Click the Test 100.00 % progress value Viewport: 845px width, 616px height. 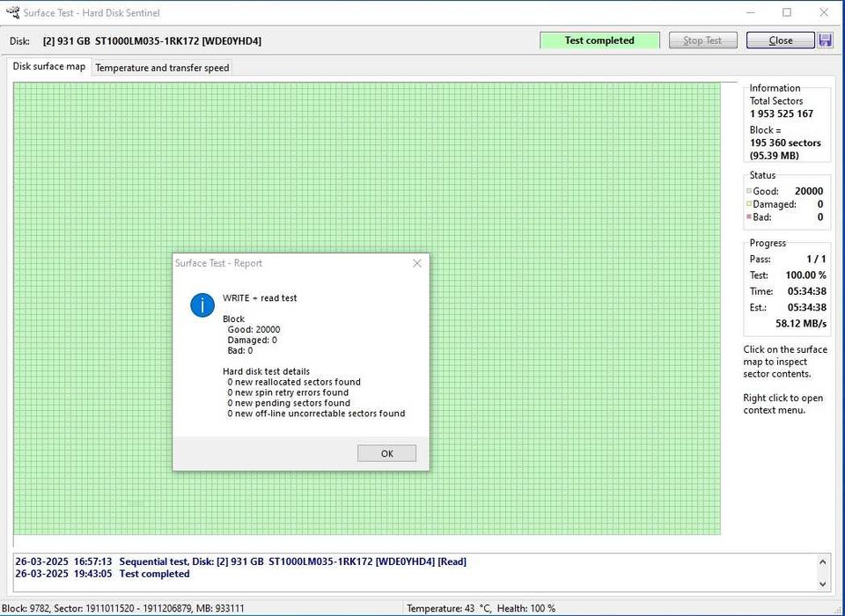tap(805, 275)
